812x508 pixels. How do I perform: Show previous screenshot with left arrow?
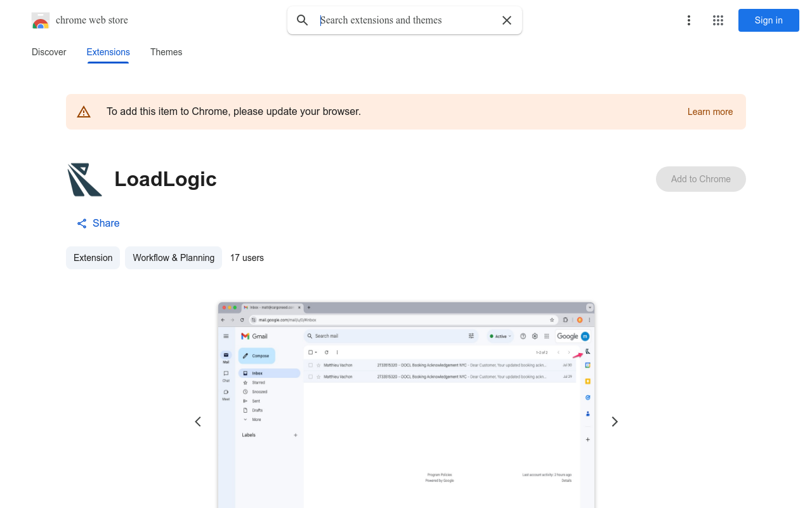tap(198, 422)
